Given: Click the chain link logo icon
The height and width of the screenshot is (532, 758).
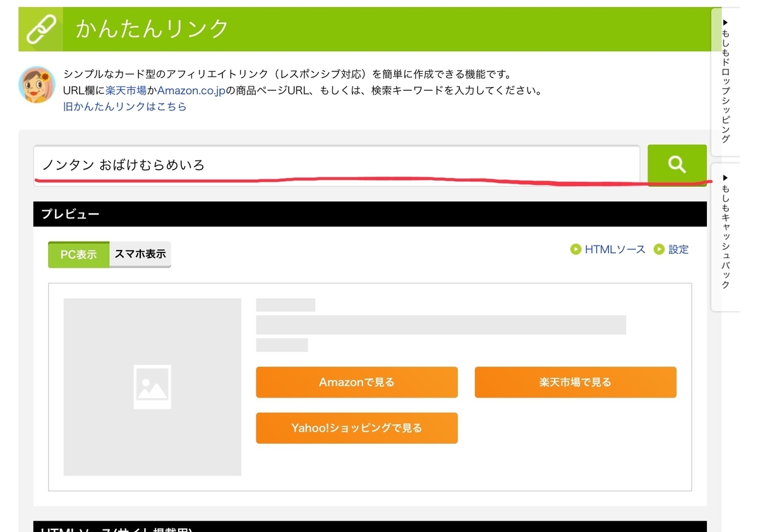Looking at the screenshot, I should [40, 29].
